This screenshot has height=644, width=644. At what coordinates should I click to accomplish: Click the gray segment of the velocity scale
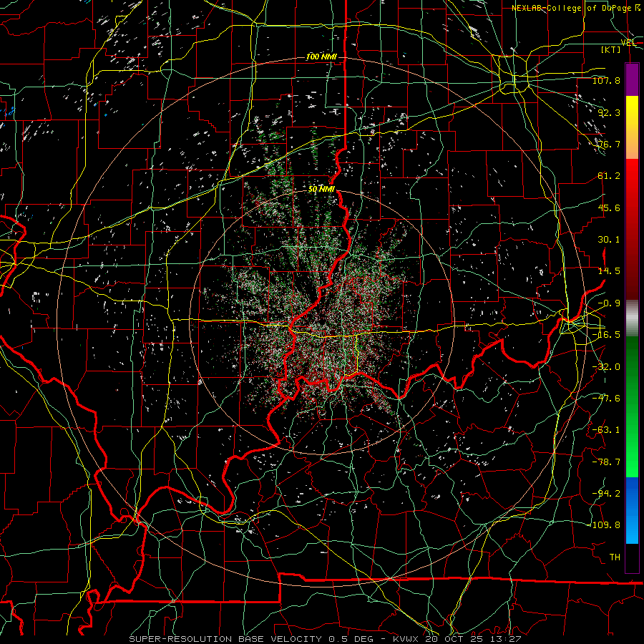(x=632, y=318)
